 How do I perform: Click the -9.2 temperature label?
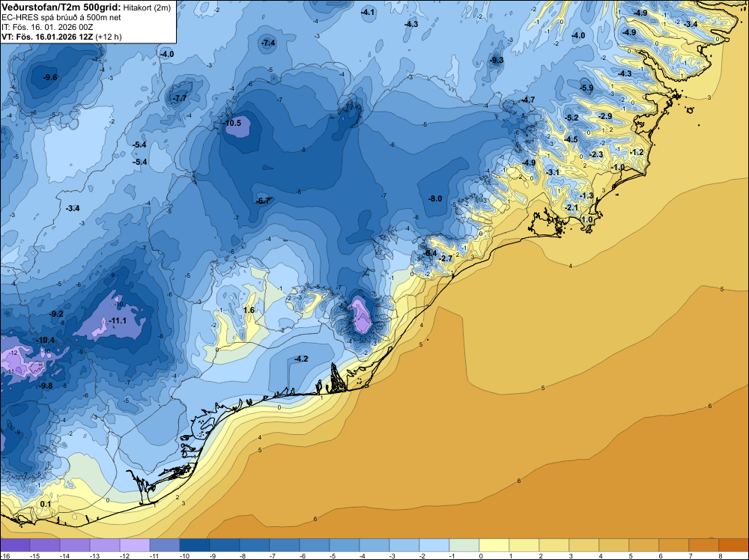(x=56, y=314)
